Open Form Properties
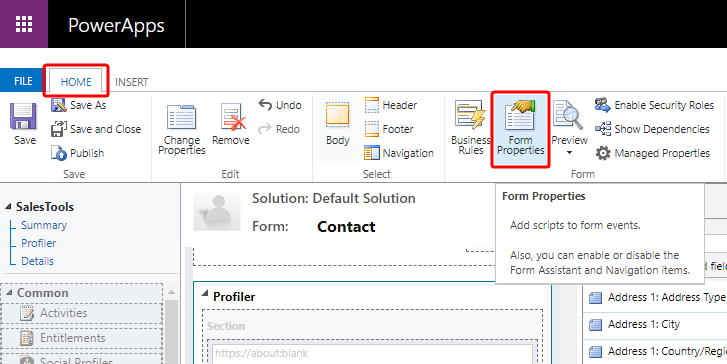This screenshot has width=727, height=364. pos(520,129)
